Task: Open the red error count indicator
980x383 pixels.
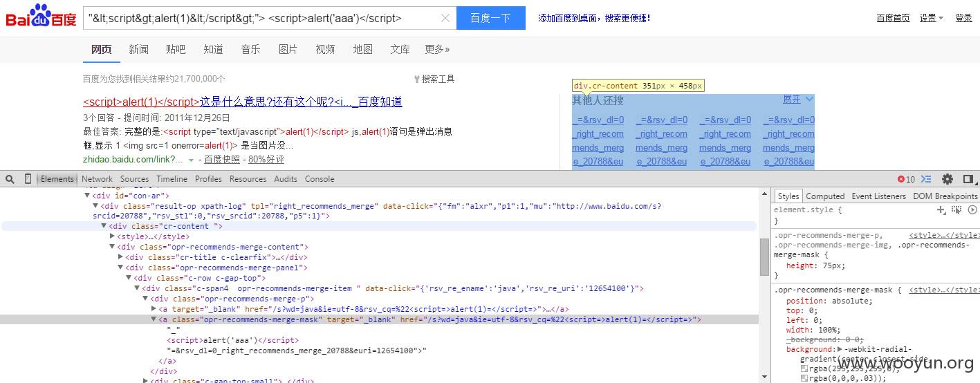Action: (x=906, y=179)
